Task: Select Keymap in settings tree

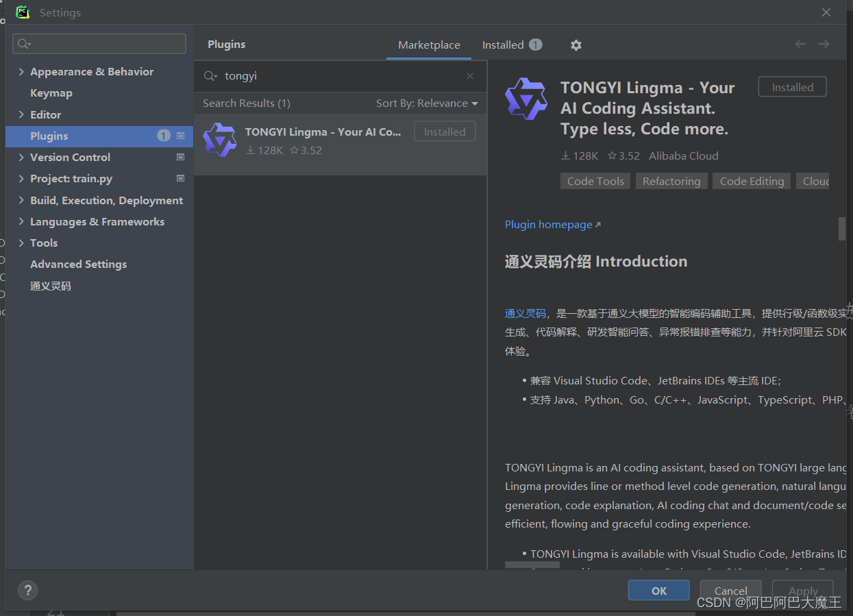Action: click(51, 93)
